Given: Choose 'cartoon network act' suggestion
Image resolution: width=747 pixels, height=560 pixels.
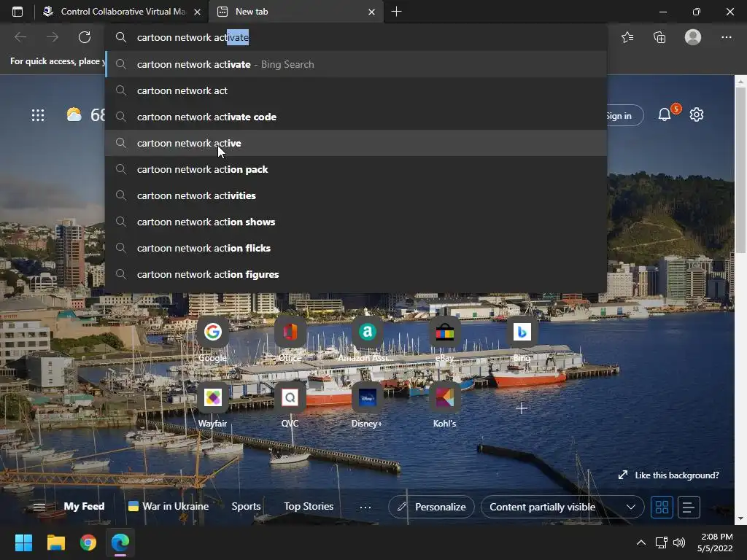Looking at the screenshot, I should click(x=356, y=90).
